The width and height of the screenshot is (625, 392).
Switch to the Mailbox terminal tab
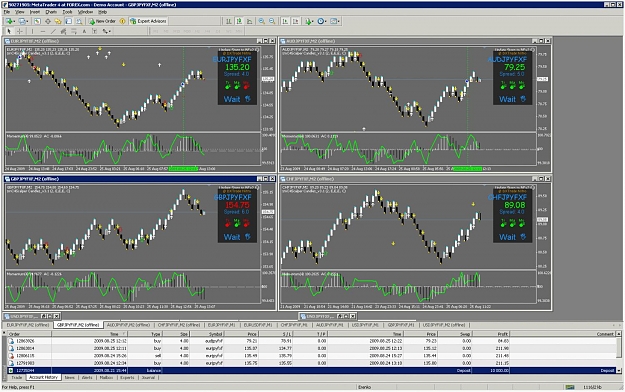(x=106, y=377)
